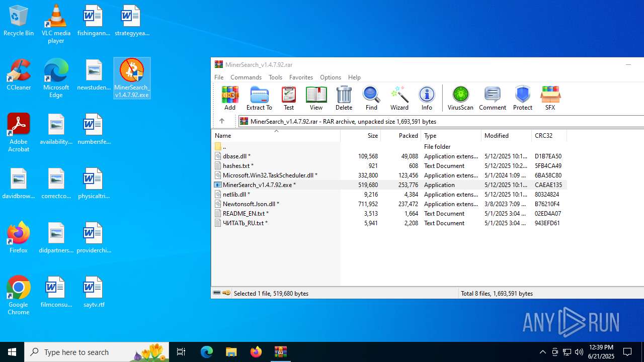
Task: Select Newtonsoft.Json.dll in the list
Action: point(389,204)
